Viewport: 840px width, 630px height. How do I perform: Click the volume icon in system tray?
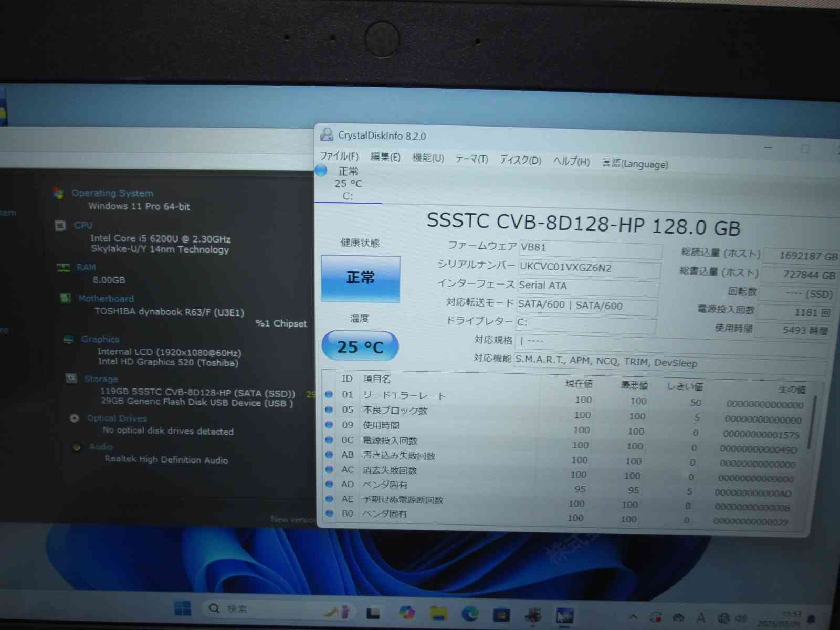(x=741, y=618)
